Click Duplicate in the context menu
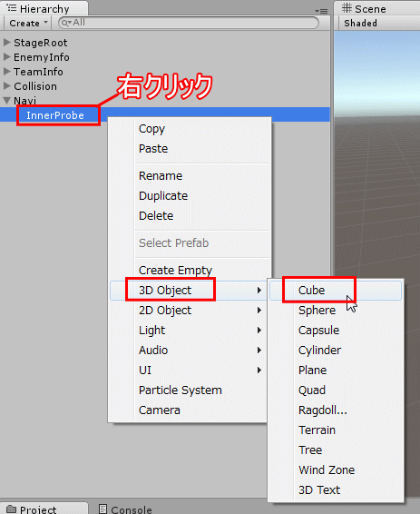This screenshot has width=420, height=514. (x=163, y=195)
